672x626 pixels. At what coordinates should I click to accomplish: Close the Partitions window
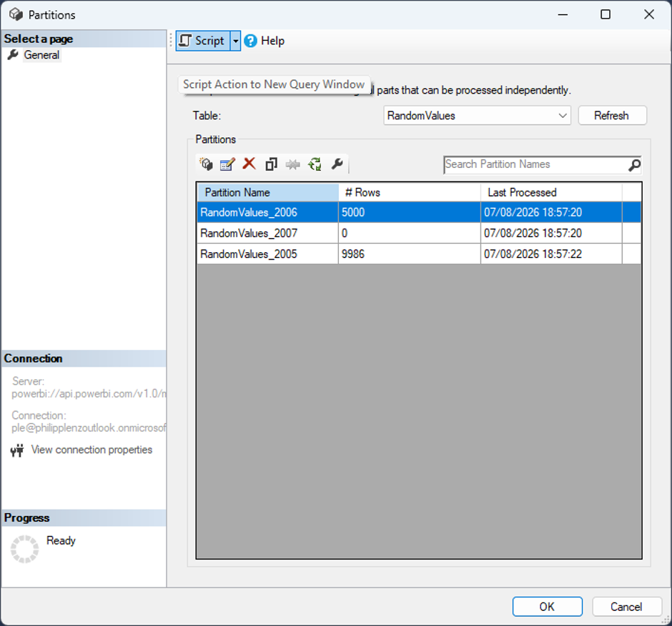(649, 14)
